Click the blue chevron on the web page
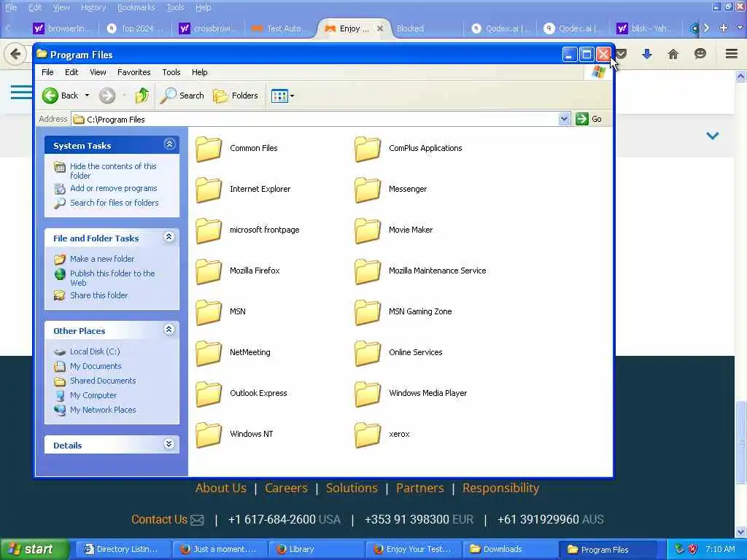Image resolution: width=747 pixels, height=560 pixels. [x=712, y=136]
